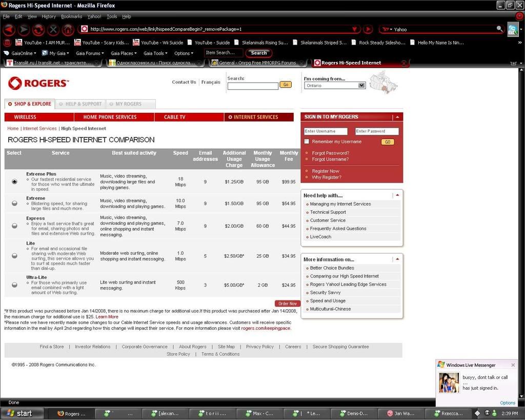The width and height of the screenshot is (525, 420).
Task: Click the messenger contact photo thumbnail
Action: (449, 383)
